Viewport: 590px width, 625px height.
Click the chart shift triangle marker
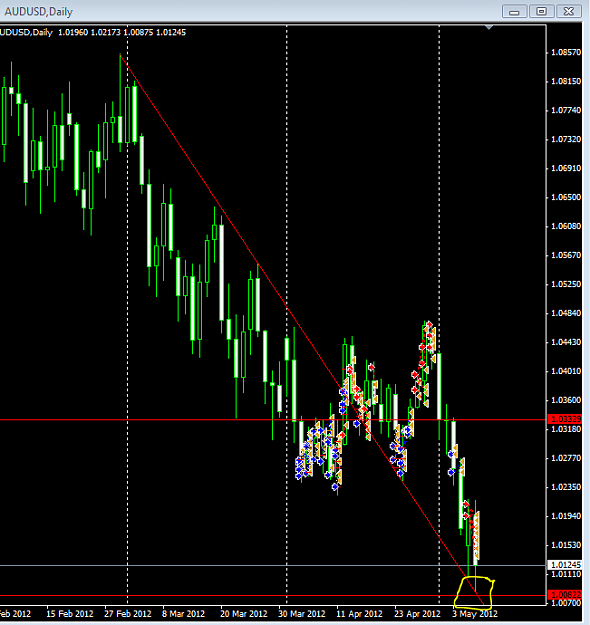point(489,28)
